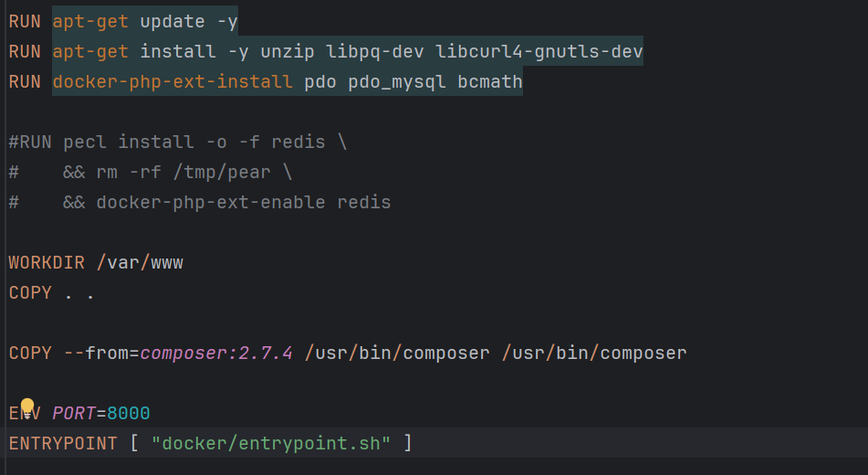Click the "docker/entrypoint.sh" string
Image resolution: width=868 pixels, height=475 pixels.
point(271,443)
